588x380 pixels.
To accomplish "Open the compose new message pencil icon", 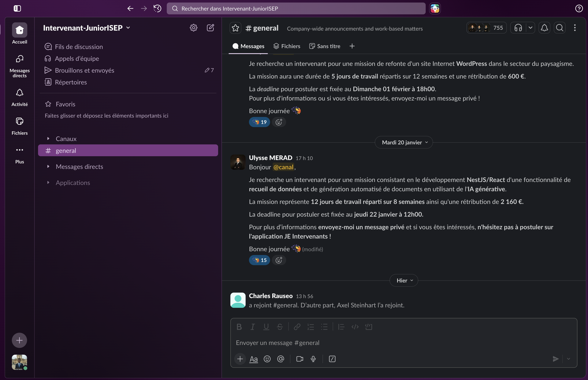I will tap(210, 28).
